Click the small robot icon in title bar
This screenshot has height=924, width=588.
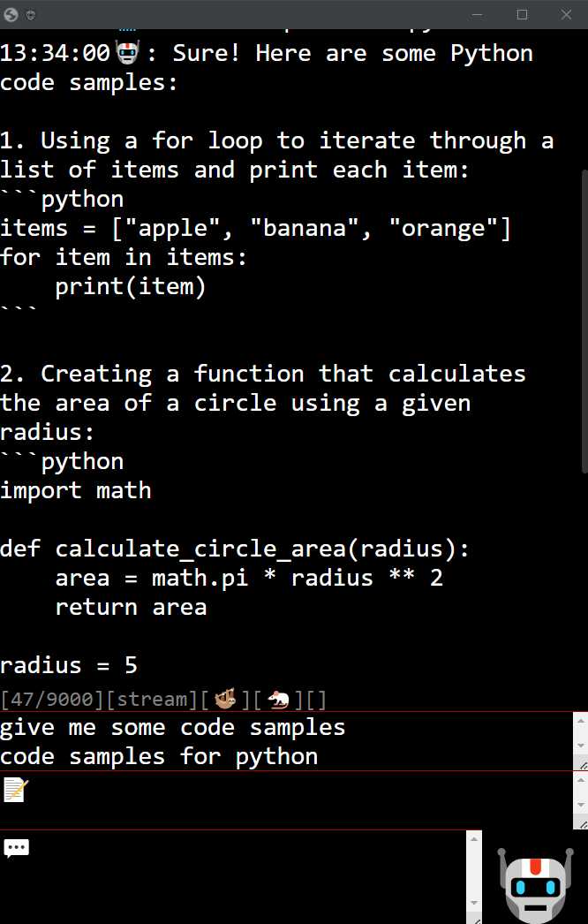click(x=31, y=15)
